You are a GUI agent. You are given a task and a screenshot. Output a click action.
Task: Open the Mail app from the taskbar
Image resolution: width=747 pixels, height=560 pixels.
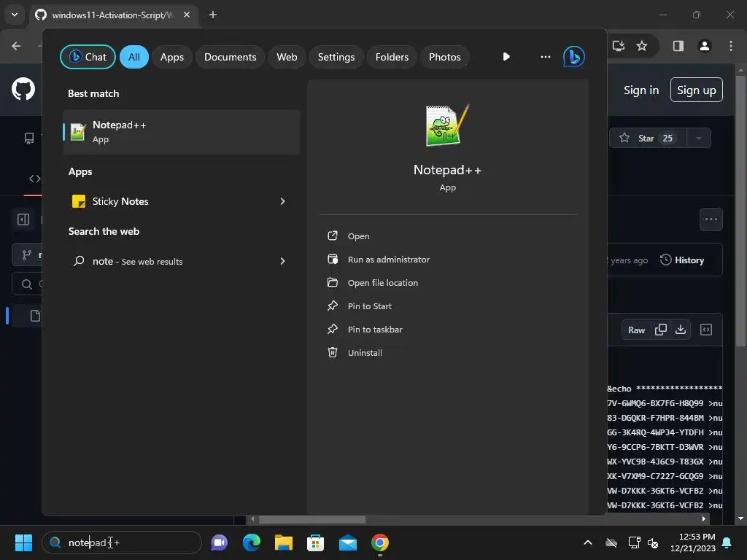(348, 542)
